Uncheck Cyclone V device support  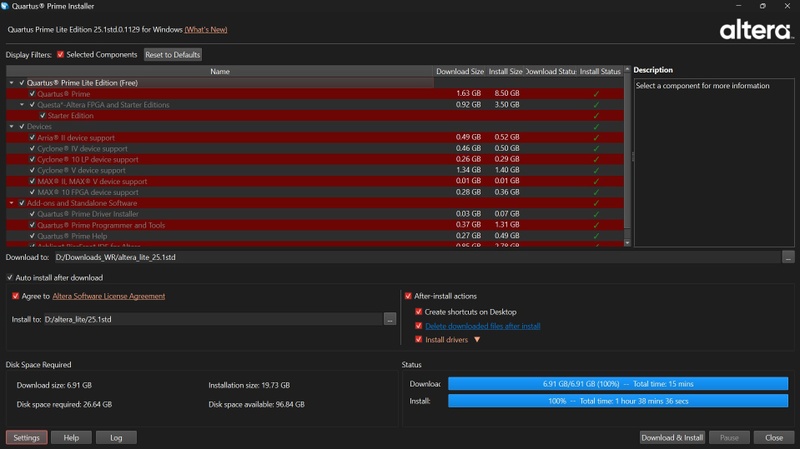pyautogui.click(x=32, y=170)
